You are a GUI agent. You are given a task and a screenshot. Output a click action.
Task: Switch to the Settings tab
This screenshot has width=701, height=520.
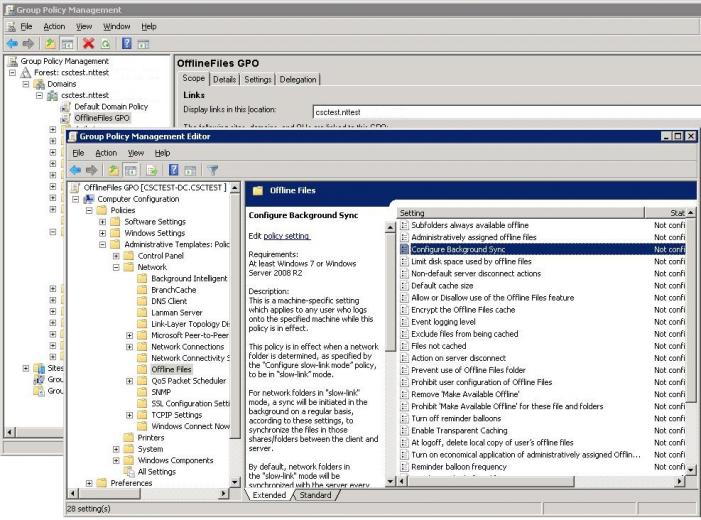click(x=258, y=80)
